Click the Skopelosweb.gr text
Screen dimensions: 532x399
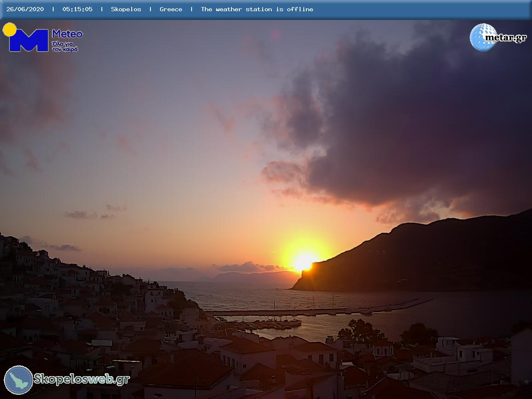(82, 379)
